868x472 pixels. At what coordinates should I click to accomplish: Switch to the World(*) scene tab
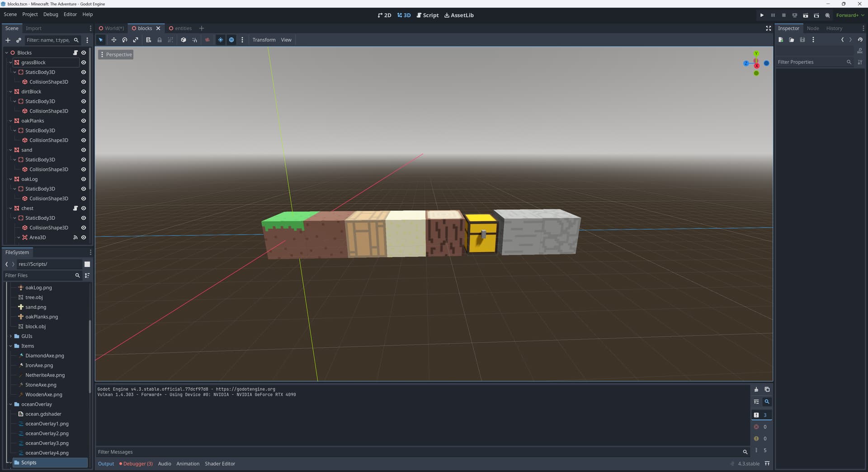111,28
